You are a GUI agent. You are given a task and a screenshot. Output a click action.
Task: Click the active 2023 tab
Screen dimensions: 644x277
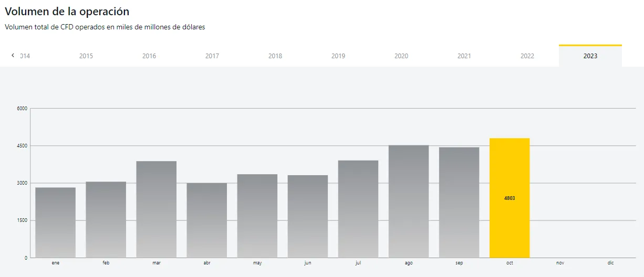pos(590,56)
